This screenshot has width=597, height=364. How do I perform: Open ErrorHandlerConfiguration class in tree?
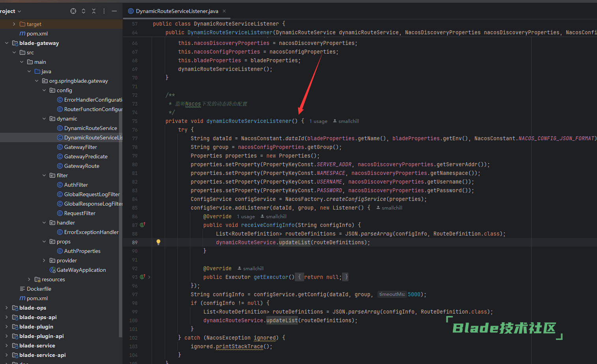click(x=90, y=100)
